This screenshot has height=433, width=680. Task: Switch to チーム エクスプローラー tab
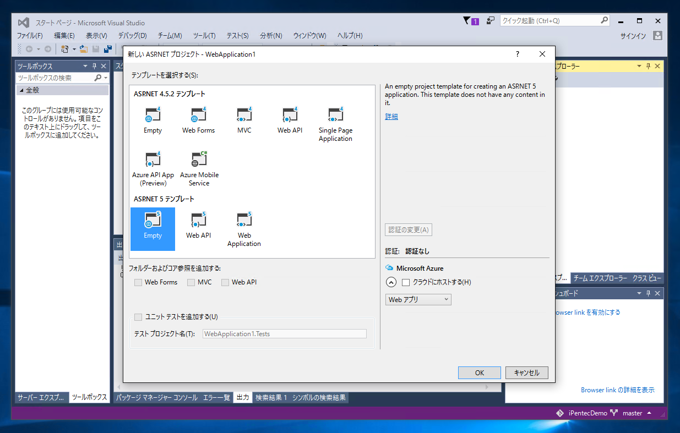(600, 278)
